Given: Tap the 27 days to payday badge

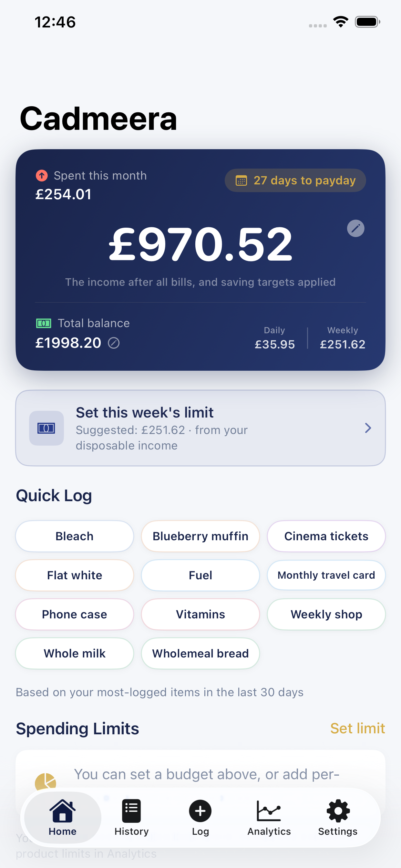Looking at the screenshot, I should [295, 181].
